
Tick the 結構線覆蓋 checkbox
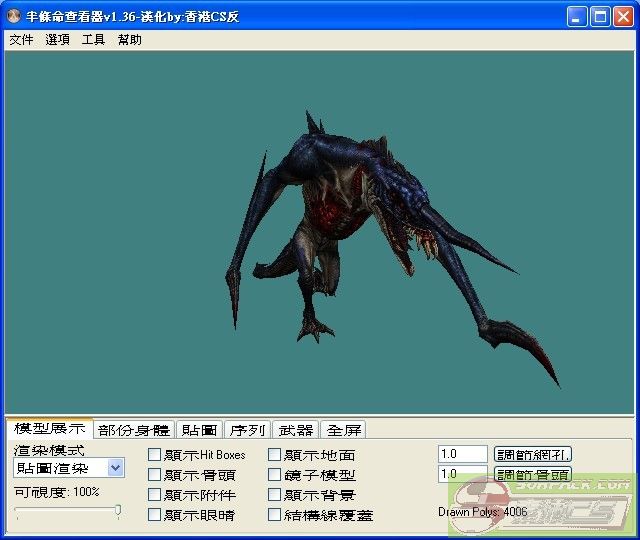(275, 515)
